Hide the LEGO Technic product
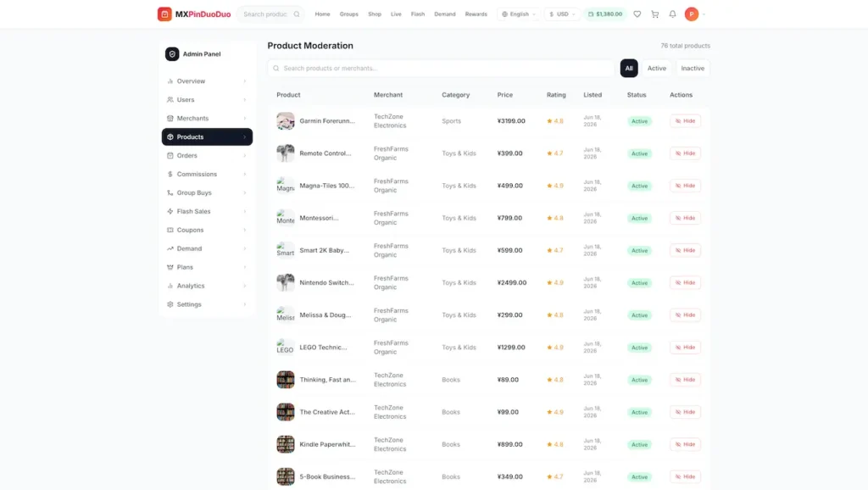 pyautogui.click(x=685, y=347)
